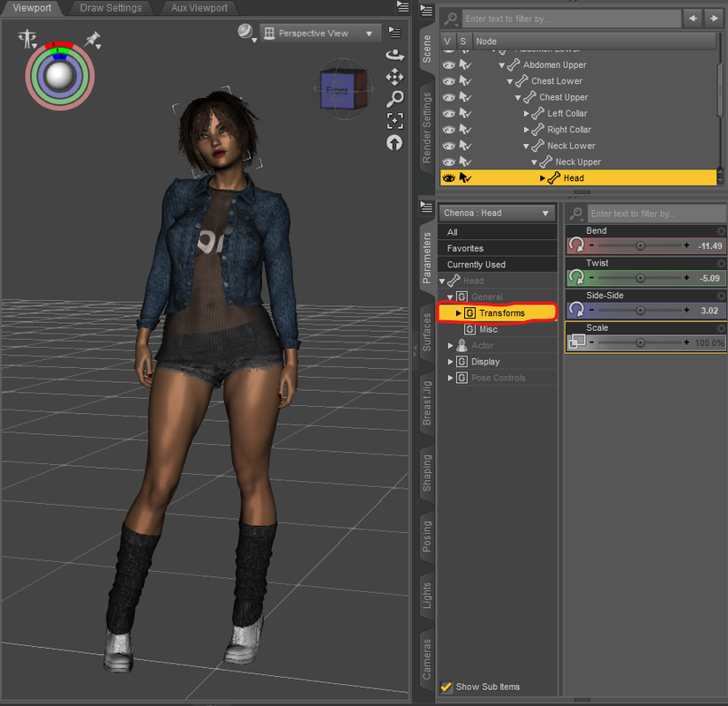Click the Bend slider handle

point(641,245)
